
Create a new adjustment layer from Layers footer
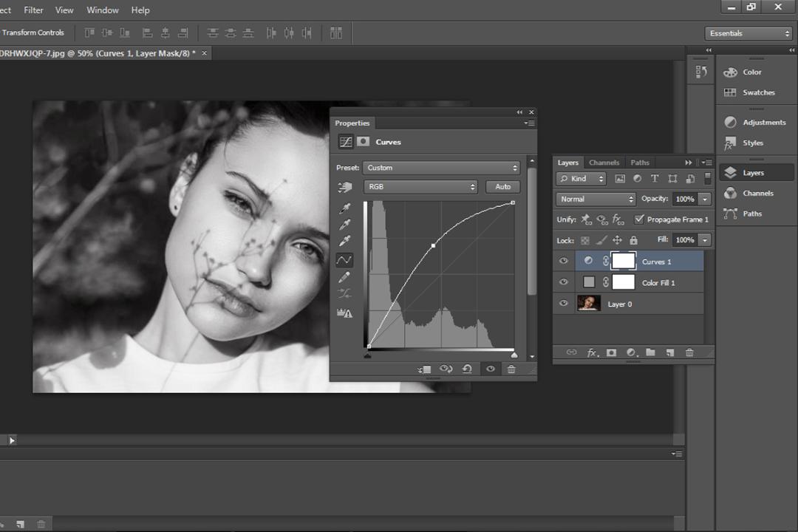pos(631,352)
